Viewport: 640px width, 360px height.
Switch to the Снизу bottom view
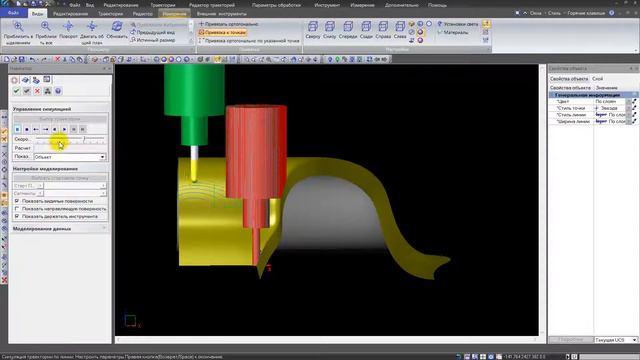[x=329, y=30]
